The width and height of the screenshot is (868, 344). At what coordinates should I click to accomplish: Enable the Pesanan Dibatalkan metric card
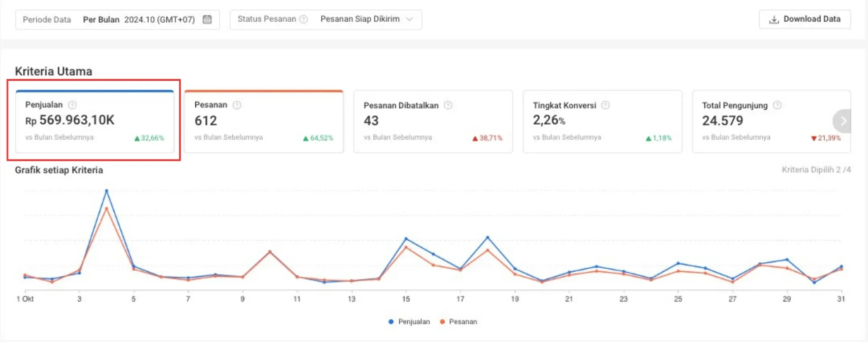coord(433,122)
